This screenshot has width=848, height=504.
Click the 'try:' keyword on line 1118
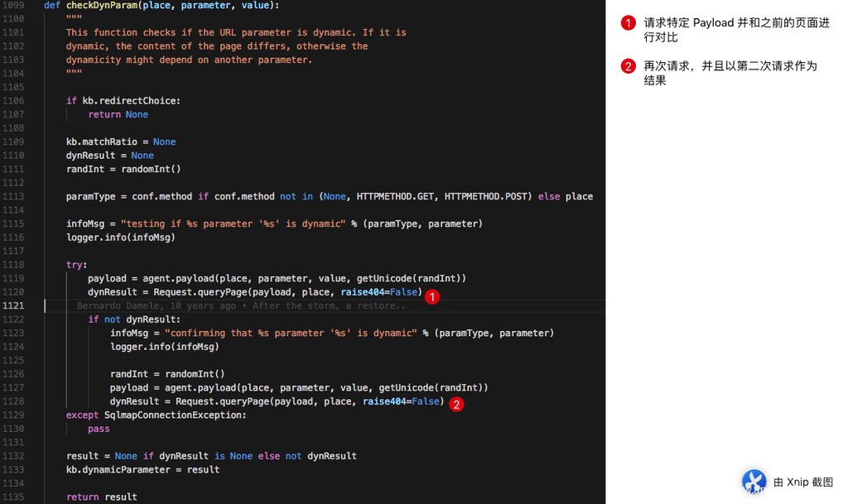[x=75, y=265]
